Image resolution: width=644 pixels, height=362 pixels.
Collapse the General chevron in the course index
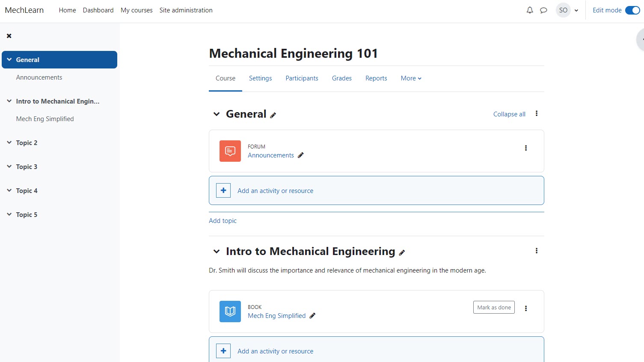click(9, 59)
